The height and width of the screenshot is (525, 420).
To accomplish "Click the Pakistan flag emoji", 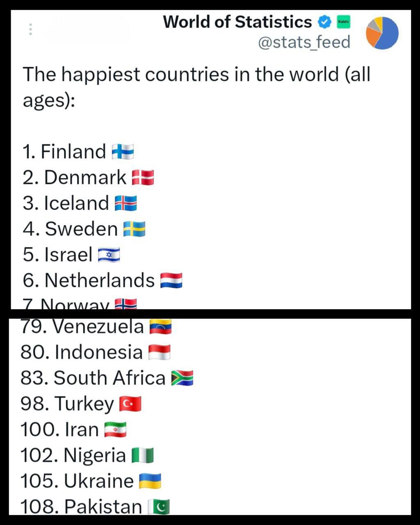I will [x=158, y=507].
